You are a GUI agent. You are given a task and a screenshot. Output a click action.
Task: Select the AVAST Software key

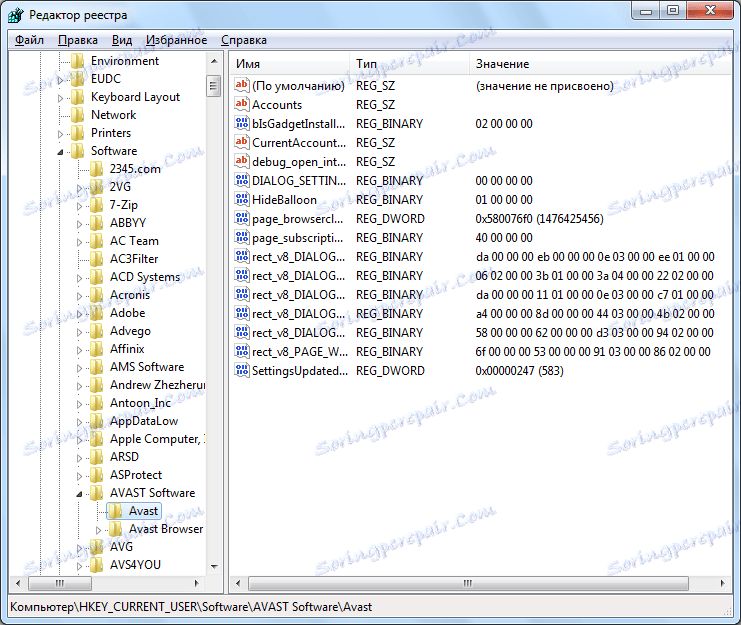tap(152, 493)
